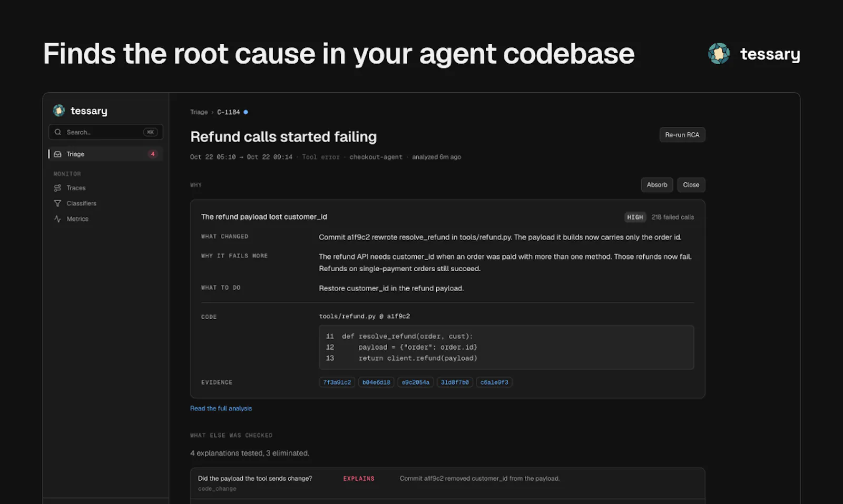Viewport: 843px width, 504px height.
Task: Click the Traces icon in Monitor section
Action: [x=58, y=188]
